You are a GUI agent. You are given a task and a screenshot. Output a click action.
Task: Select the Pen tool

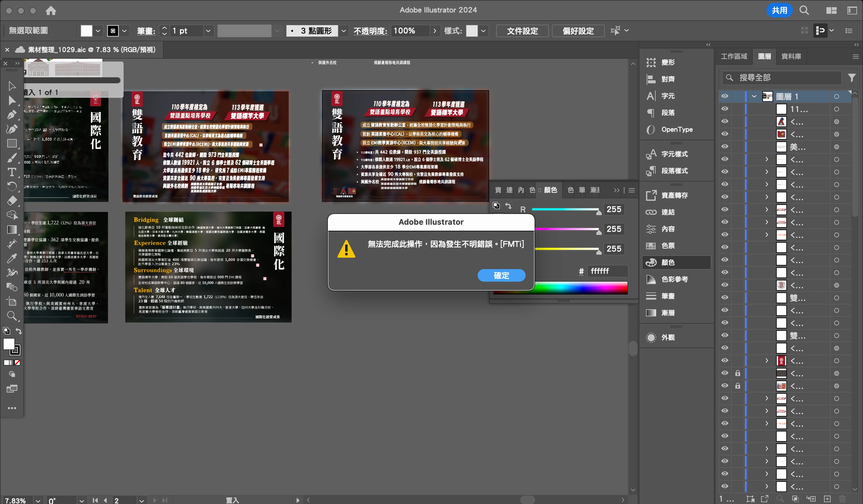tap(12, 114)
